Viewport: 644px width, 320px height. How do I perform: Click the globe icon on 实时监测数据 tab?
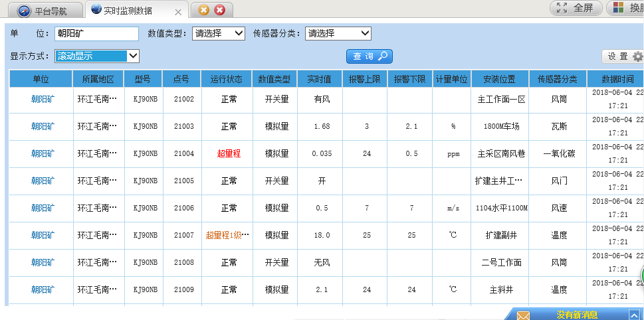click(96, 9)
